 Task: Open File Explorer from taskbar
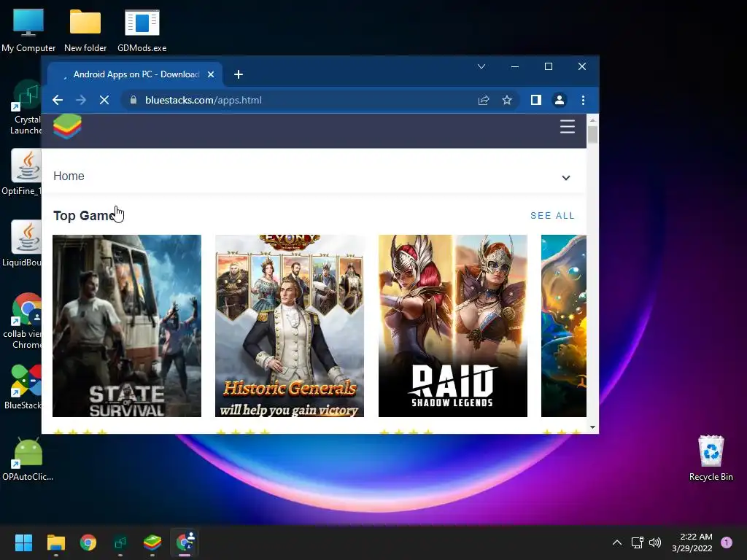(x=55, y=542)
